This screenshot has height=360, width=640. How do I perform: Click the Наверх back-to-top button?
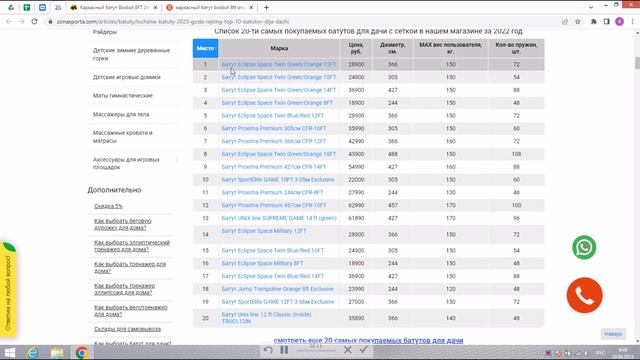[x=613, y=334]
